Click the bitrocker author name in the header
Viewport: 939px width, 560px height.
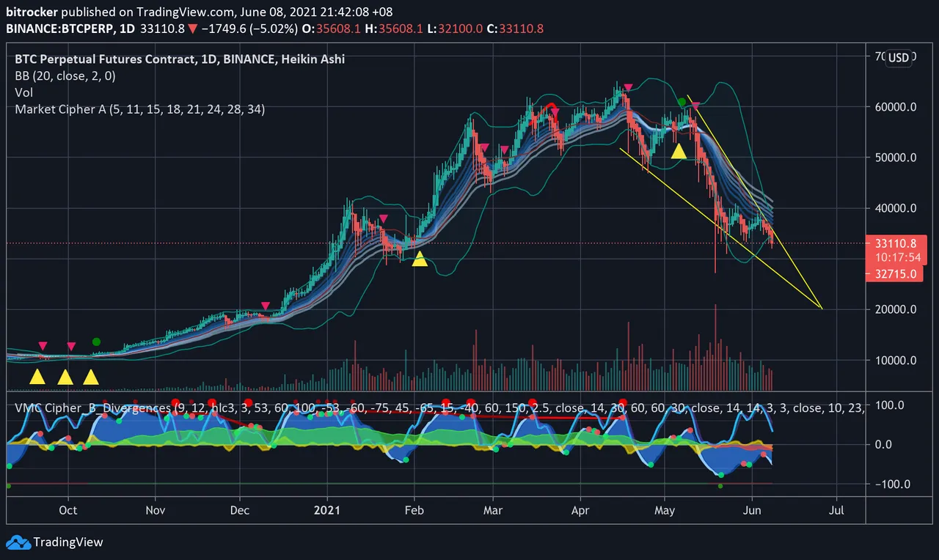click(32, 12)
